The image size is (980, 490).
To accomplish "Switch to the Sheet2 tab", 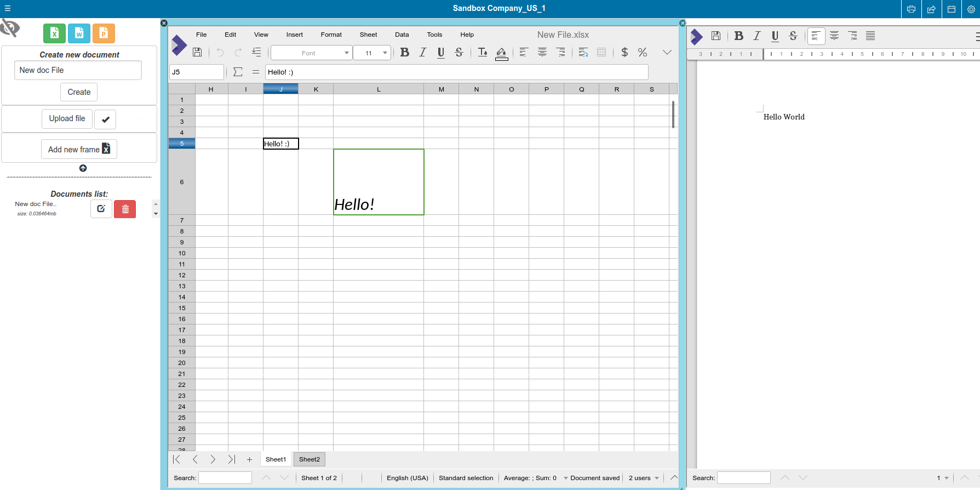I will click(310, 459).
